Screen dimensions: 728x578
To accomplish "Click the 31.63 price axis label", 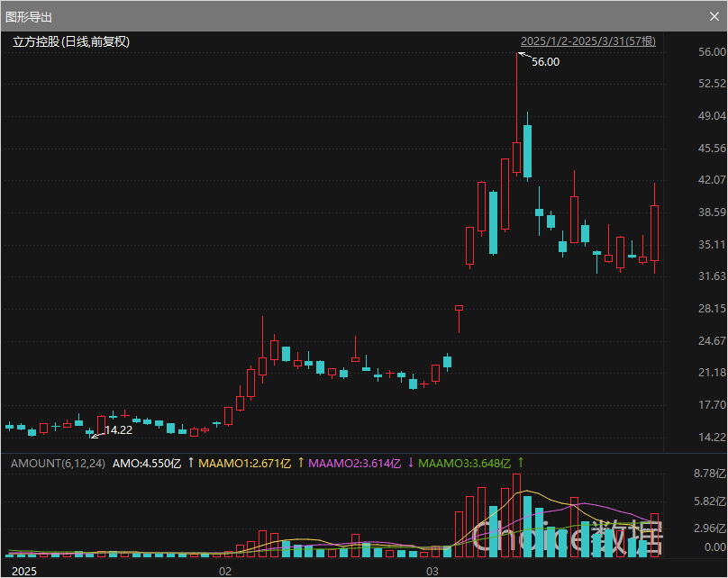I will pyautogui.click(x=712, y=276).
